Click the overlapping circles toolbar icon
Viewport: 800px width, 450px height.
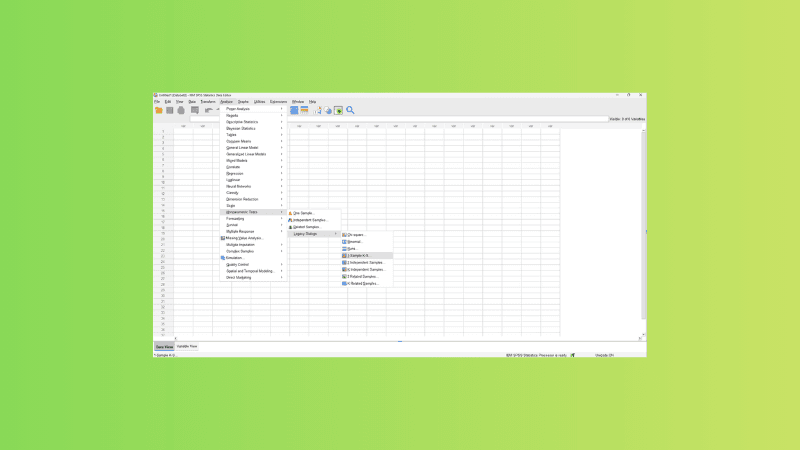pos(328,110)
